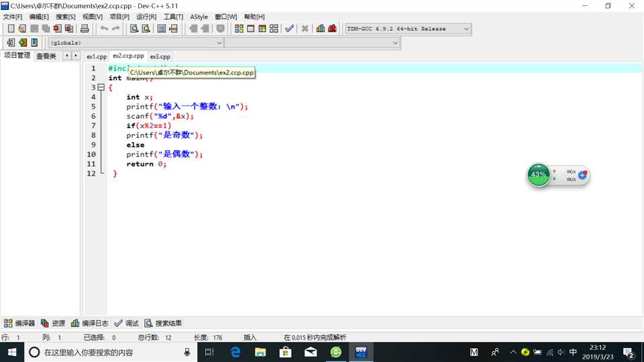
Task: Open the 工具[T] menu
Action: point(173,17)
